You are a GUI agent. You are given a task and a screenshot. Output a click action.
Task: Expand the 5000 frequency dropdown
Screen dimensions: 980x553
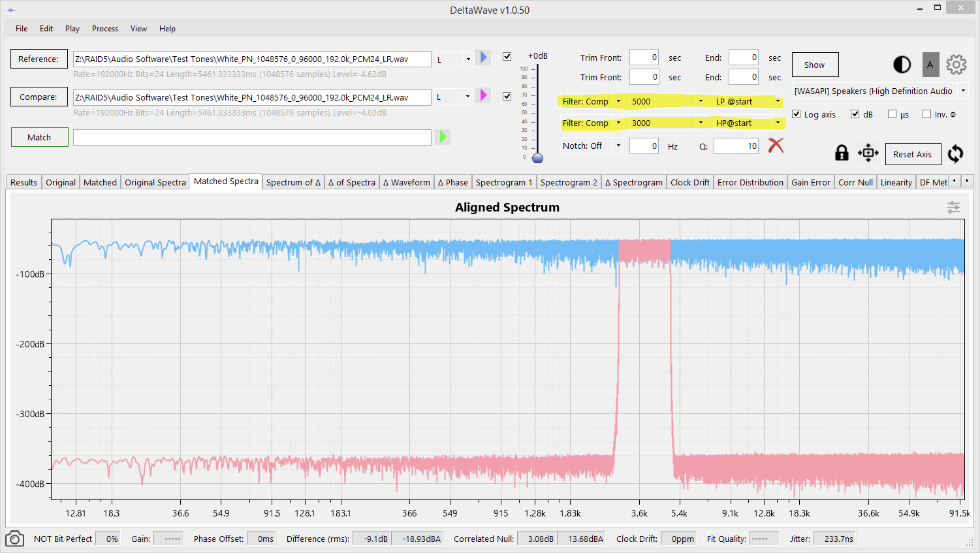(701, 101)
